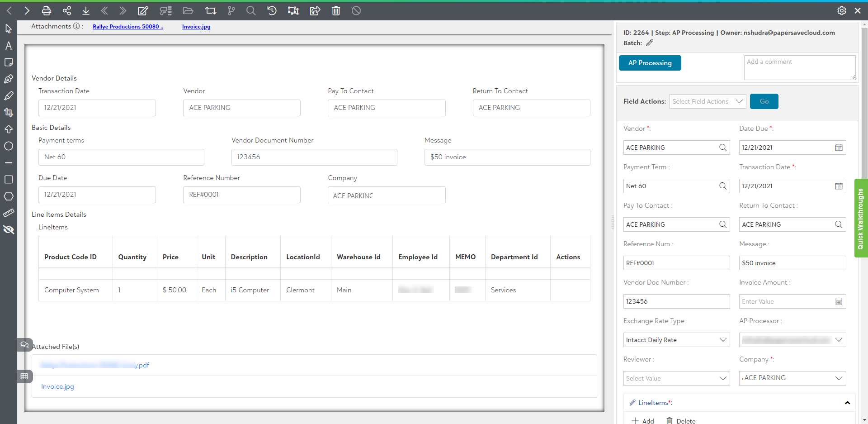Click the line item quantity 1

pos(119,290)
